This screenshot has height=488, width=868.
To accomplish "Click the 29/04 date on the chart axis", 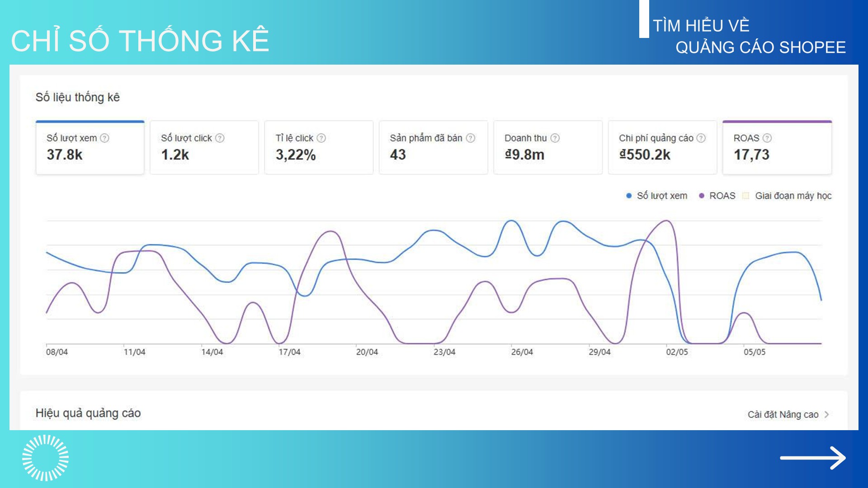I will pyautogui.click(x=599, y=352).
